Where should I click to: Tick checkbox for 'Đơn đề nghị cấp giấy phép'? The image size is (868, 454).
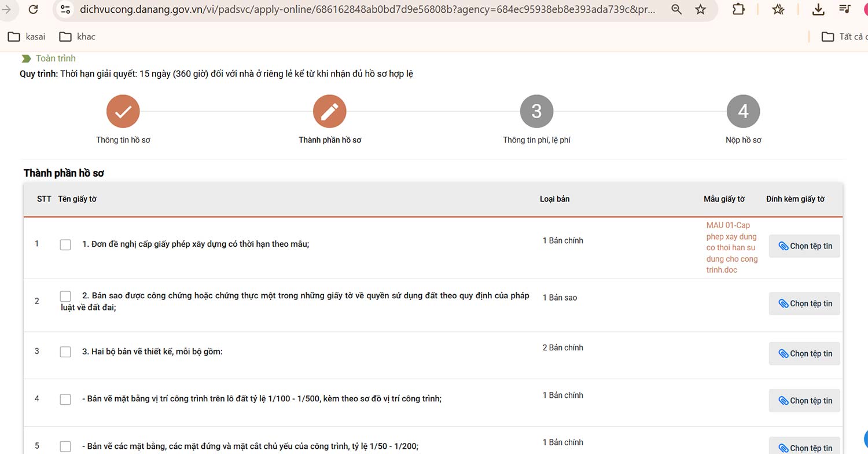point(65,244)
